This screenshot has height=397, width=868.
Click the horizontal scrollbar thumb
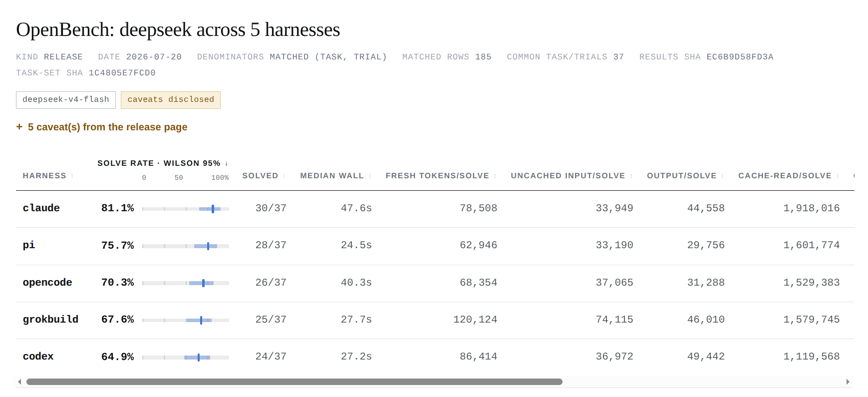pos(294,382)
